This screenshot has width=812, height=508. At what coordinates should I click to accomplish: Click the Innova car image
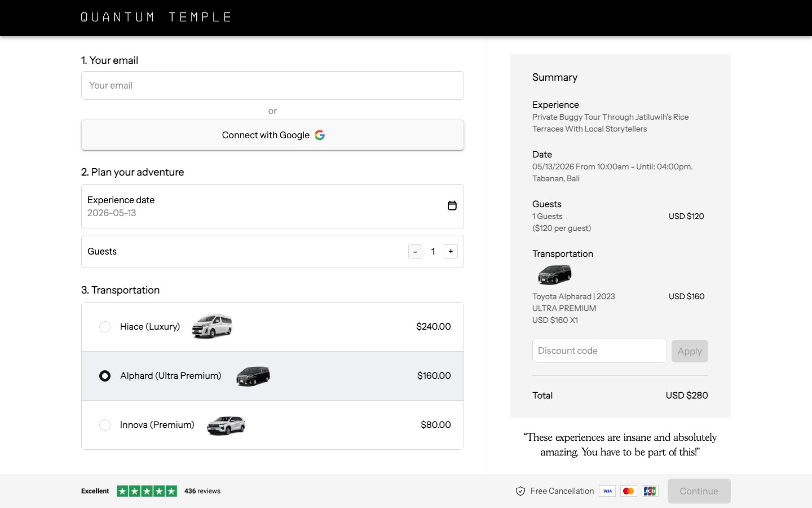pyautogui.click(x=226, y=425)
